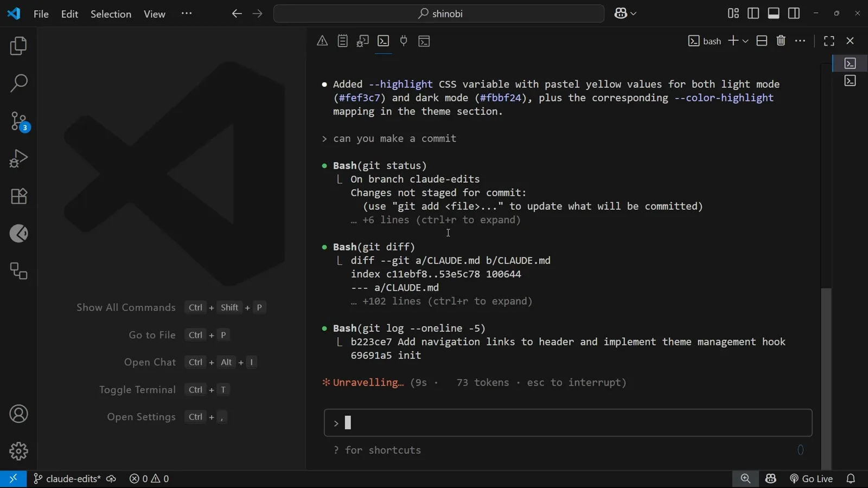Click the claude-edits branch in status bar

(67, 479)
